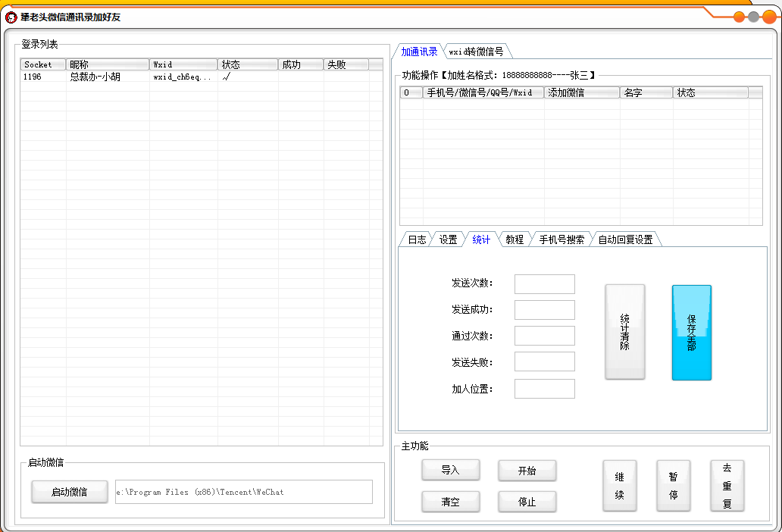Click the 名字 column header
Viewport: 782px width, 532px height.
(x=646, y=92)
